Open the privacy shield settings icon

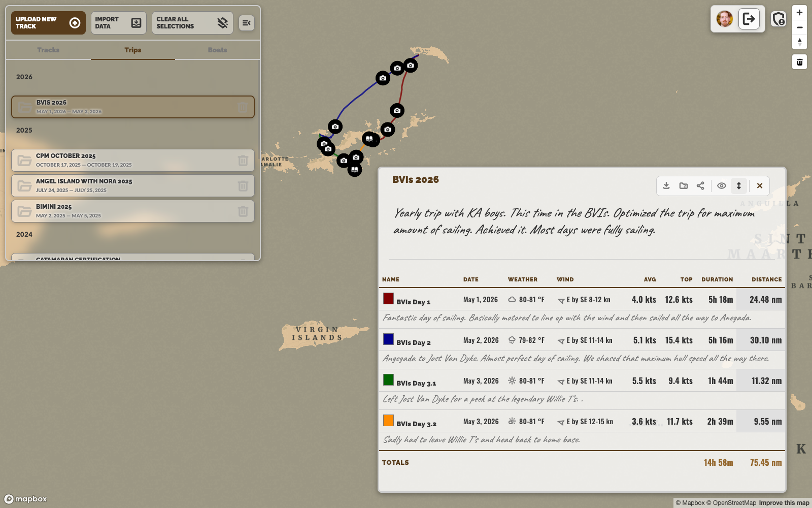pyautogui.click(x=779, y=19)
